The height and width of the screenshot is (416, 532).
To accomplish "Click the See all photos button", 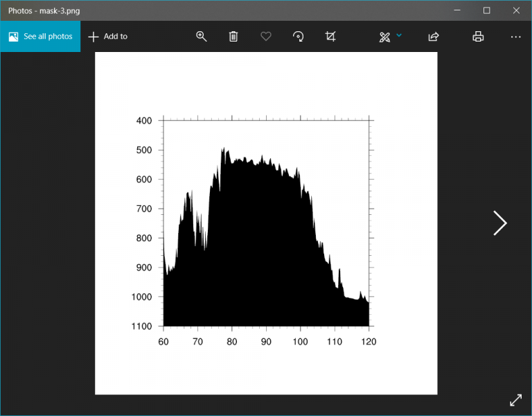I will pyautogui.click(x=40, y=37).
